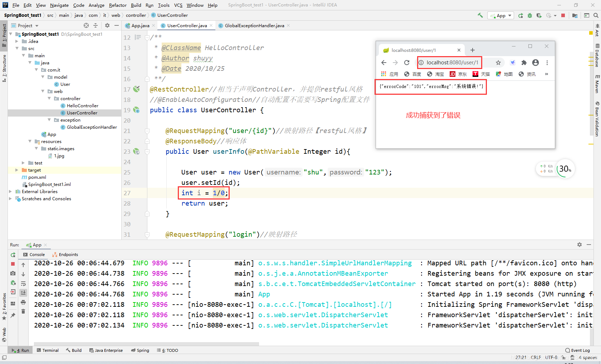This screenshot has height=364, width=601.
Task: Expand External Libraries node
Action: (10, 192)
